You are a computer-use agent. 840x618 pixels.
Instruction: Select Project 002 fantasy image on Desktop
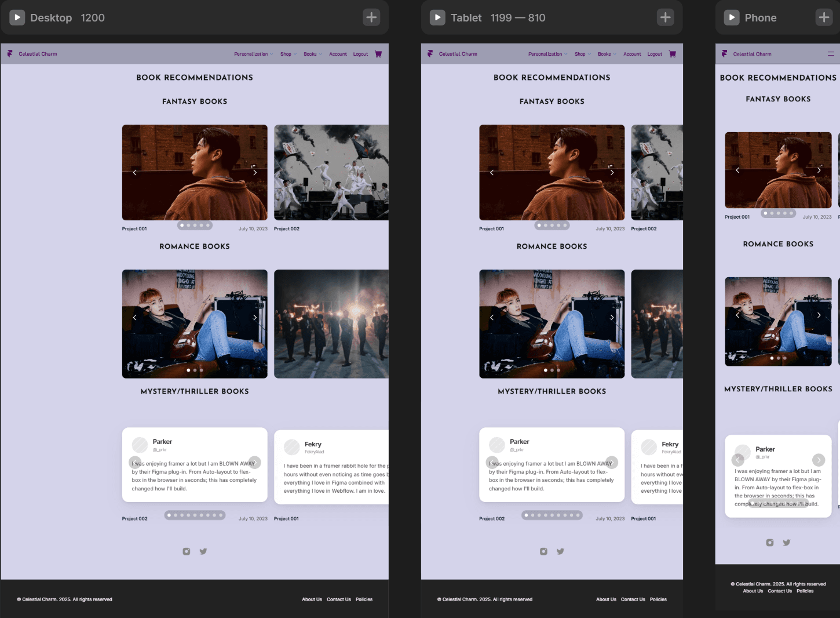pos(331,172)
